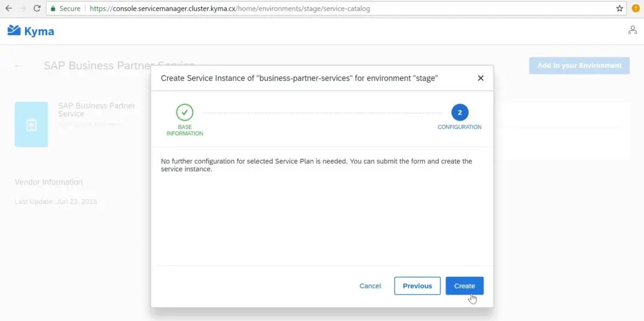The height and width of the screenshot is (321, 644).
Task: Click the browser back arrow
Action: 8,8
